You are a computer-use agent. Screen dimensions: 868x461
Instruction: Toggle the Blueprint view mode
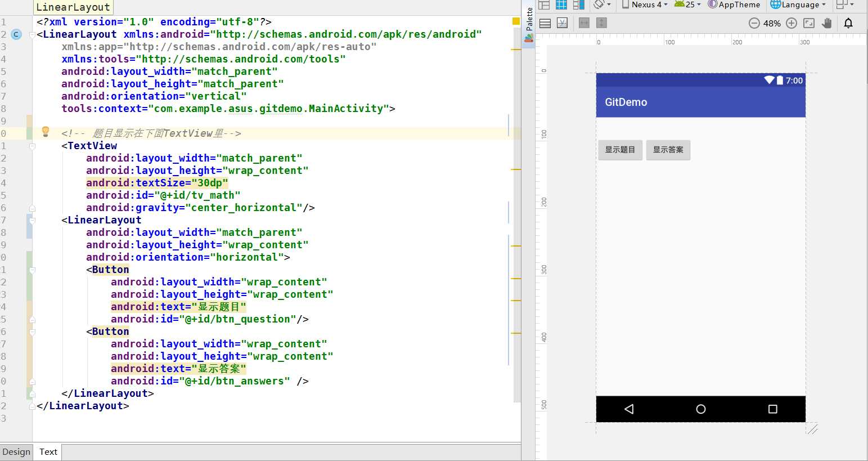coord(561,5)
